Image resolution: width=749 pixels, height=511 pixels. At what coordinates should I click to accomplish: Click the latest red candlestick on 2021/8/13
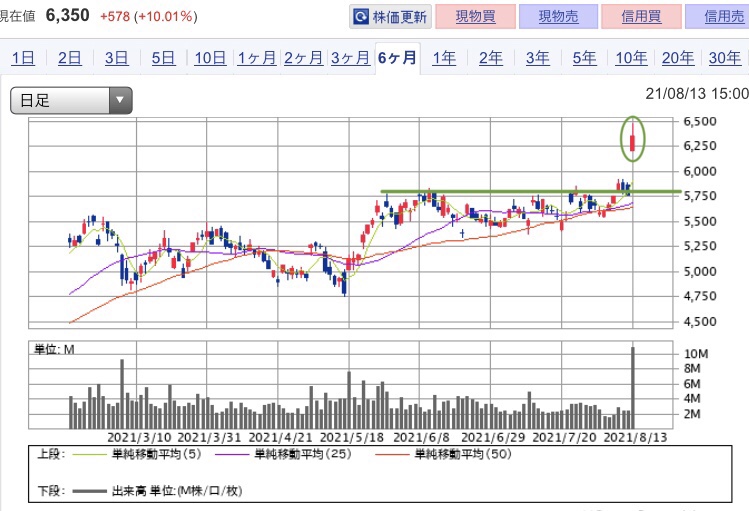[x=633, y=142]
